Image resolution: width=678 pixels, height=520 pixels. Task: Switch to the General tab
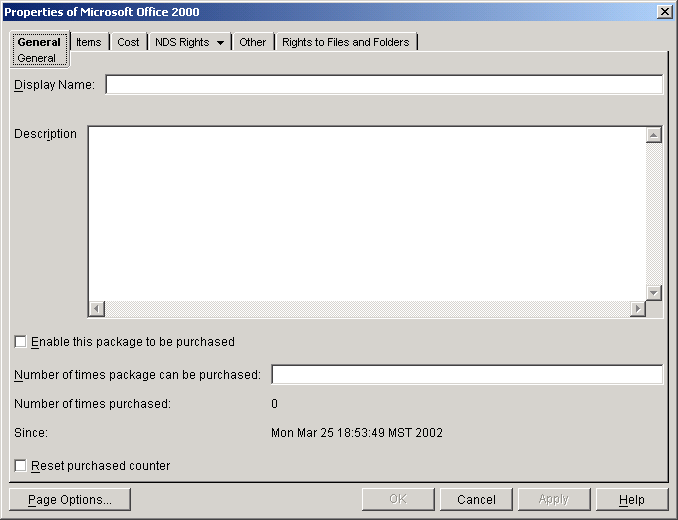click(x=39, y=42)
